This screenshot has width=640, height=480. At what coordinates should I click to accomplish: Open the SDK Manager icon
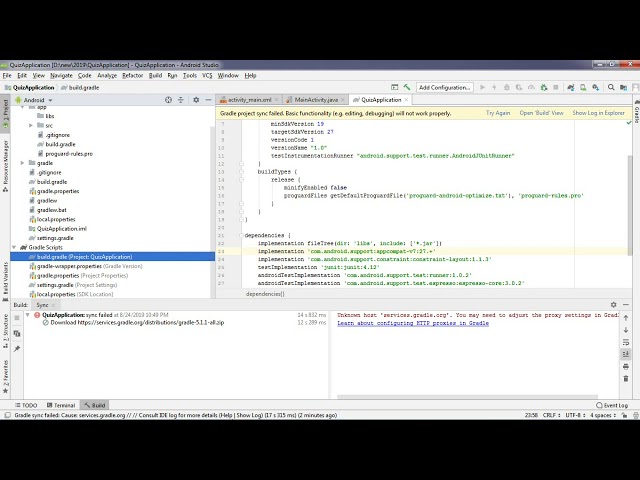click(596, 87)
